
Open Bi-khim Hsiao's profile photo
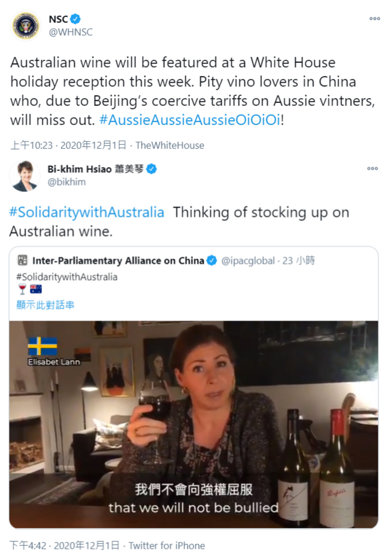coord(24,175)
